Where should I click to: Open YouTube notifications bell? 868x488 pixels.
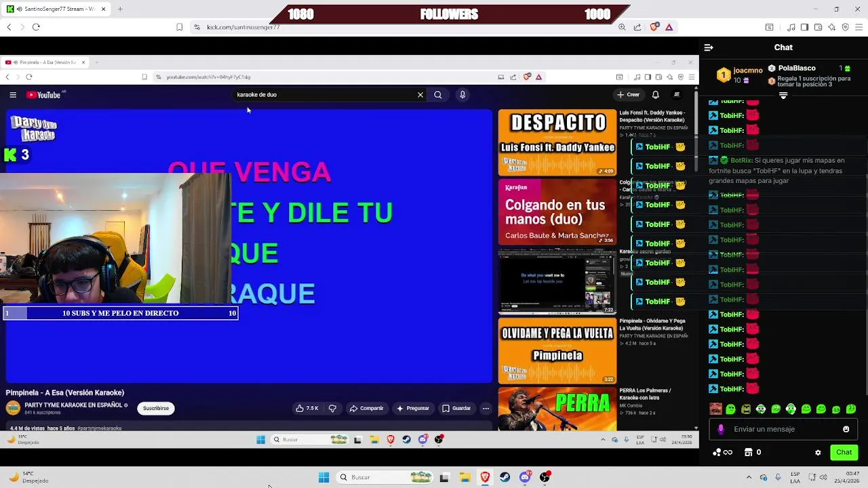click(656, 95)
